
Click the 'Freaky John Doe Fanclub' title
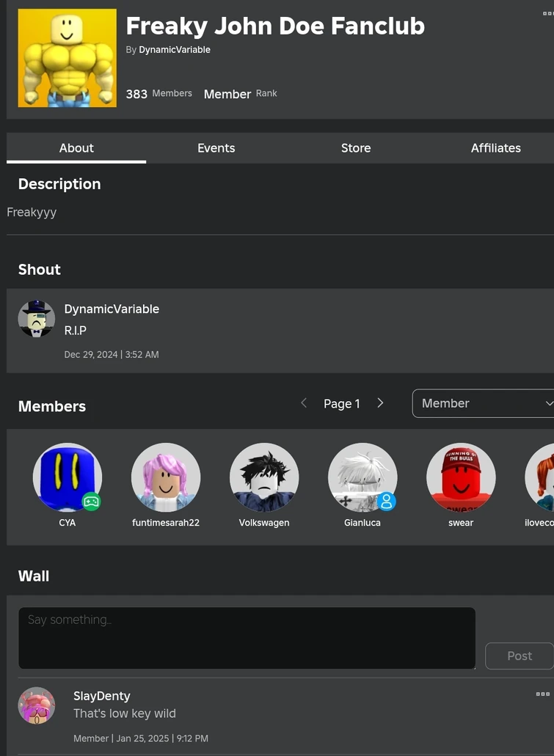point(275,26)
